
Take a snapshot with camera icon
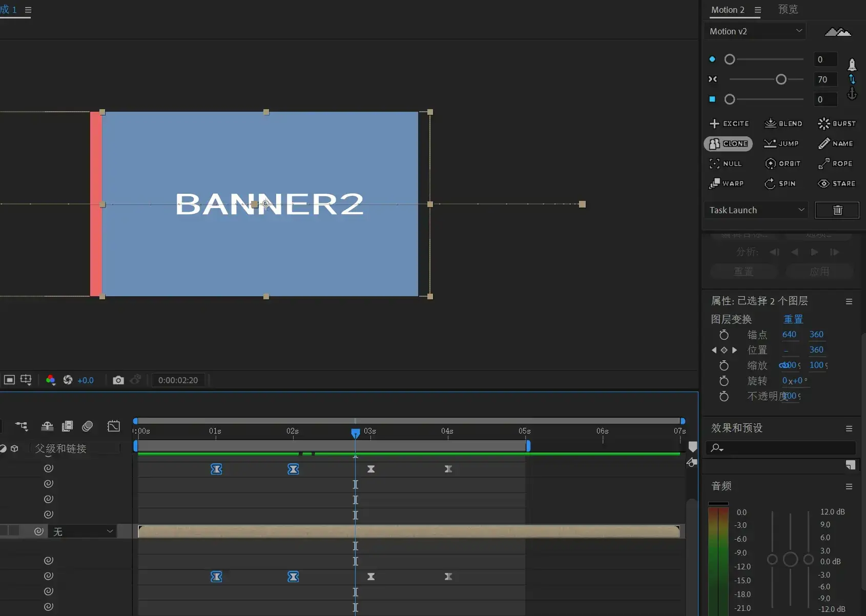[x=118, y=380]
